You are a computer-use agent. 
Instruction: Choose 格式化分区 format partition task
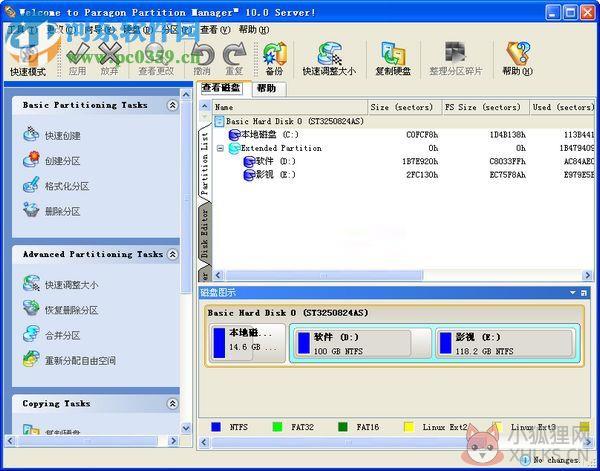pos(56,186)
